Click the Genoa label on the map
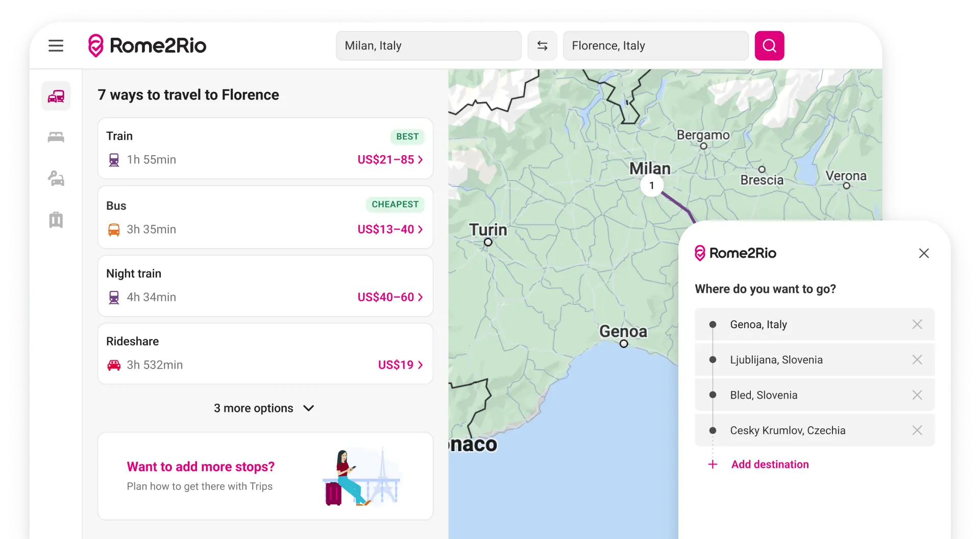Viewport: 980px width, 539px height. (x=623, y=331)
